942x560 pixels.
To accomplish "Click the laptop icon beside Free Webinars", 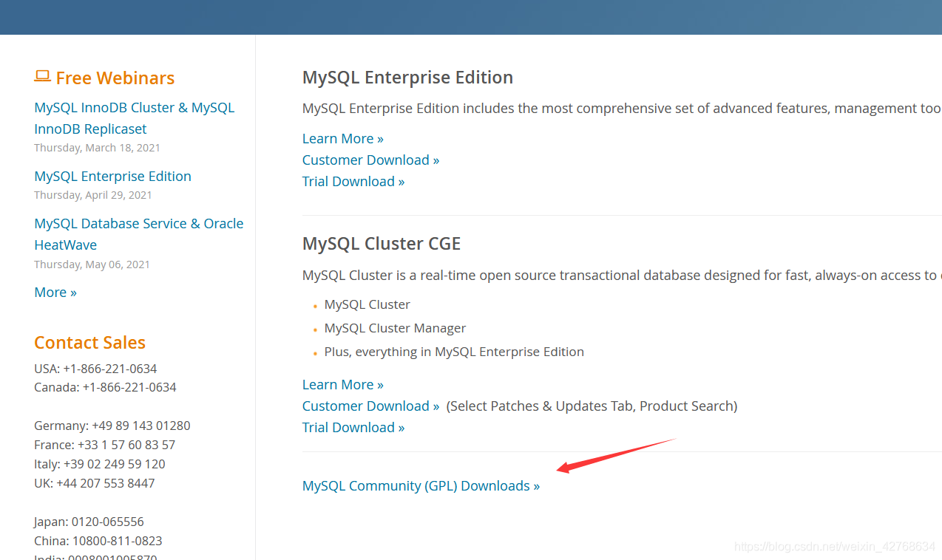I will (42, 76).
